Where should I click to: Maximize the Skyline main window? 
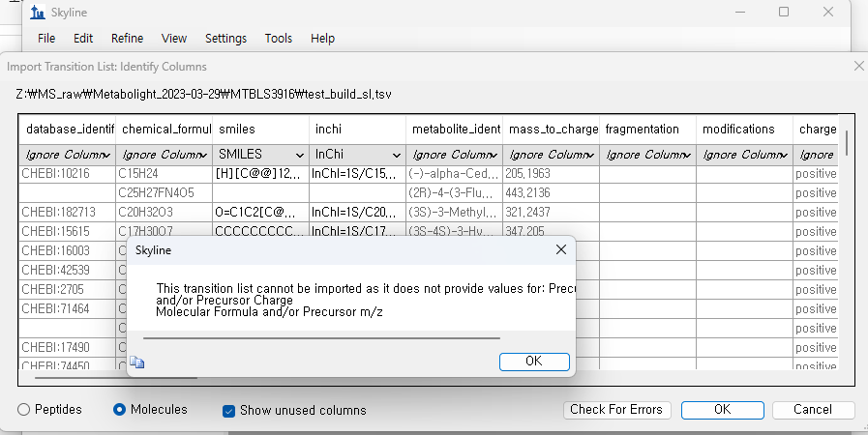point(784,13)
